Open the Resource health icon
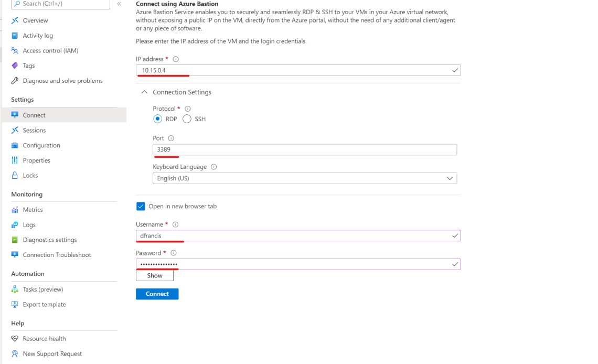The height and width of the screenshot is (364, 598). 15,338
